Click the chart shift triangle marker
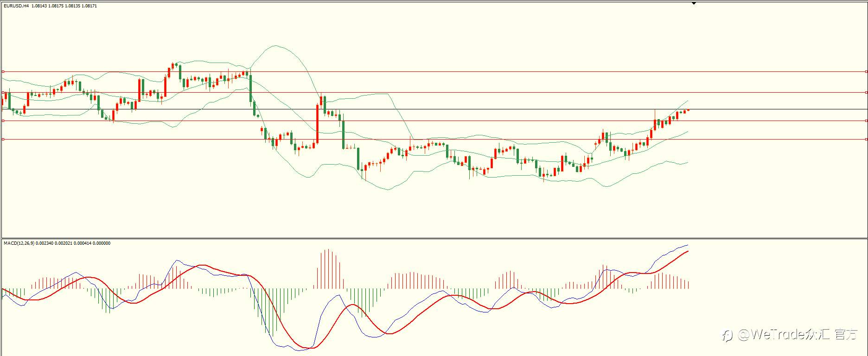Viewport: 868px width, 356px height. (x=694, y=3)
